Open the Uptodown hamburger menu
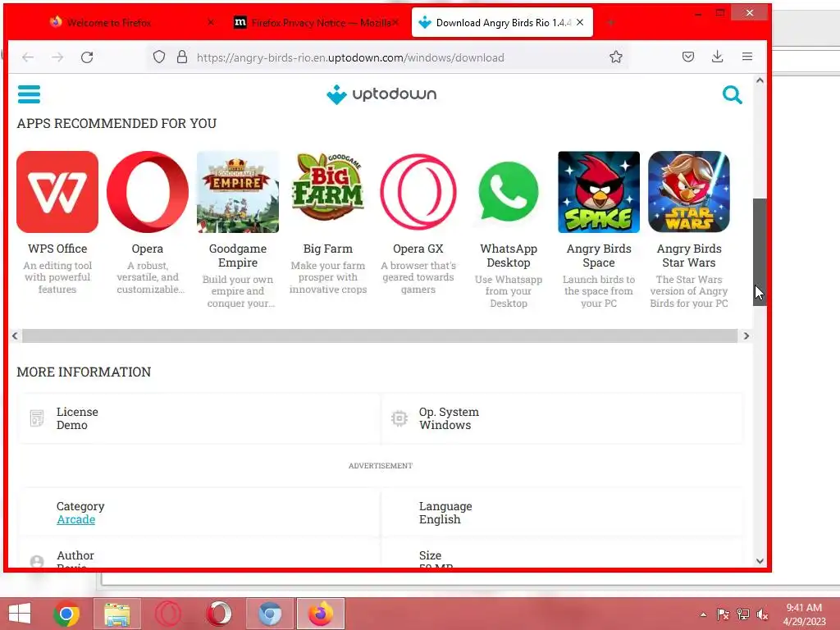 29,94
